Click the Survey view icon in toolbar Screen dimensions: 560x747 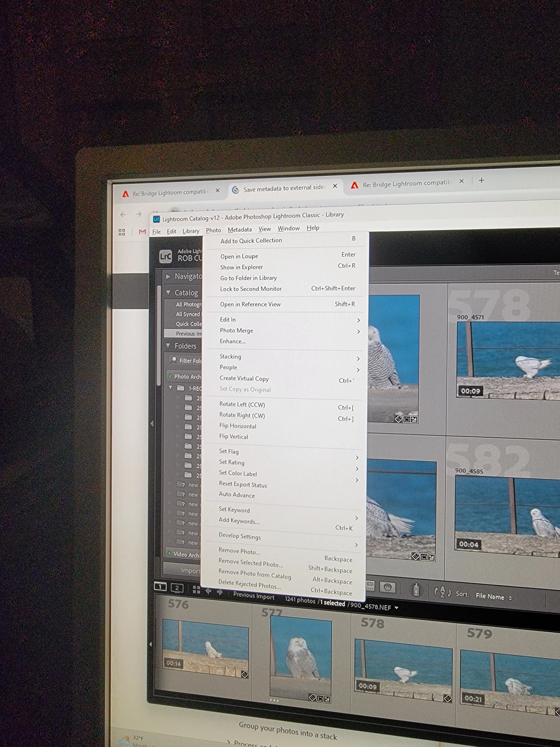[x=370, y=586]
